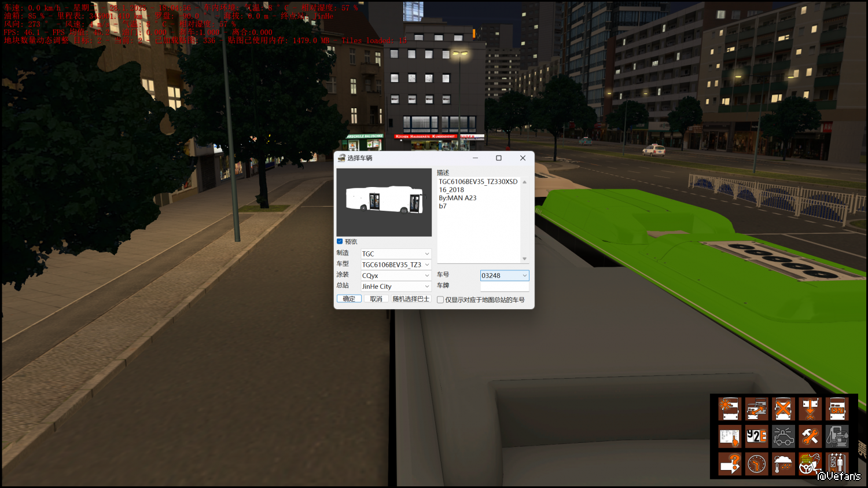Click the switch between buses icon
Viewport: 868px width, 488px height.
756,409
